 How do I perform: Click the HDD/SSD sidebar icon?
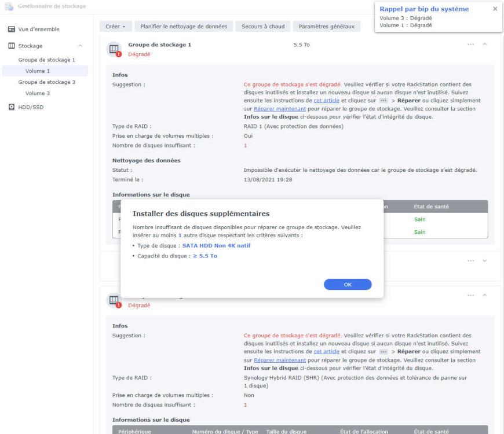[11, 107]
